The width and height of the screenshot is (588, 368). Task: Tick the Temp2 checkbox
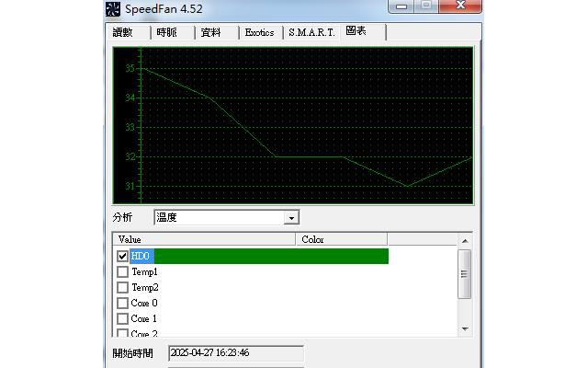[122, 287]
